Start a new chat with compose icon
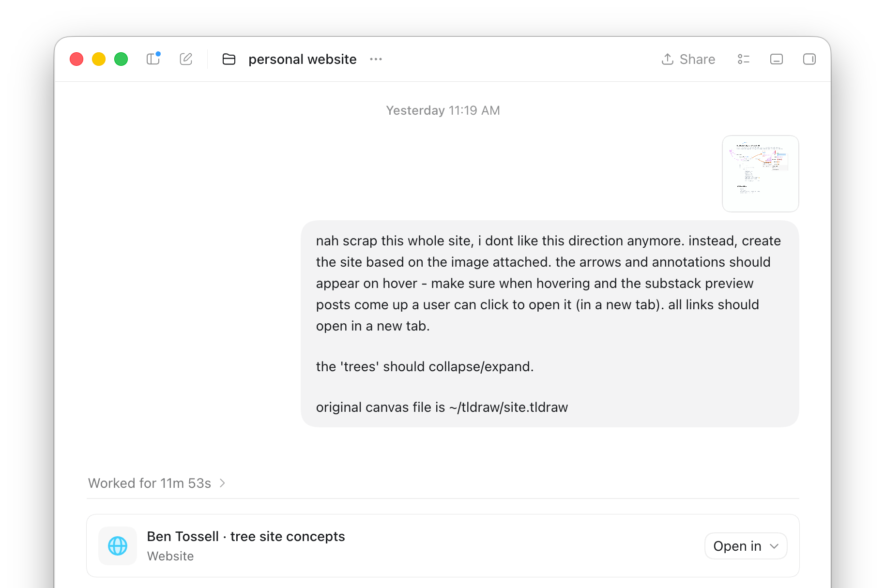This screenshot has height=588, width=885. tap(186, 59)
